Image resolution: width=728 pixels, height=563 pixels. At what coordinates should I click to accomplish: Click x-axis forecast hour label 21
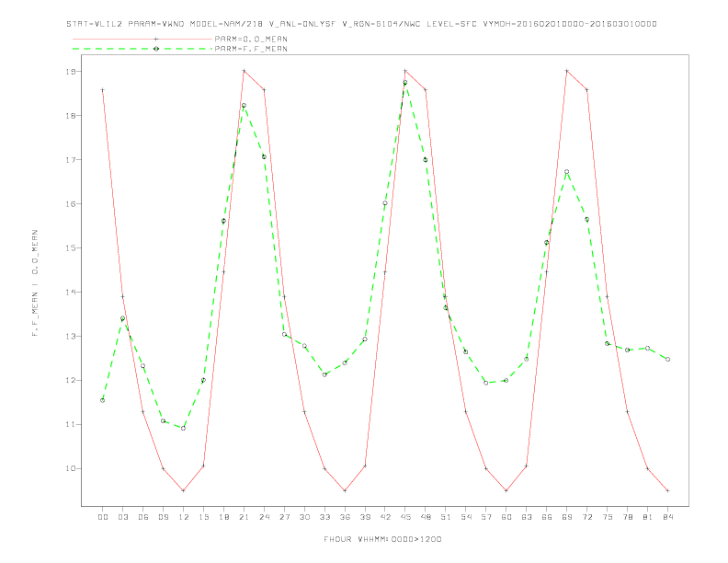tap(244, 517)
